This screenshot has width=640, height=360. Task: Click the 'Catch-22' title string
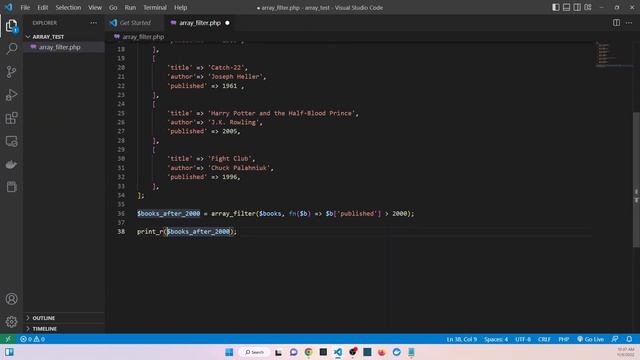pyautogui.click(x=226, y=67)
